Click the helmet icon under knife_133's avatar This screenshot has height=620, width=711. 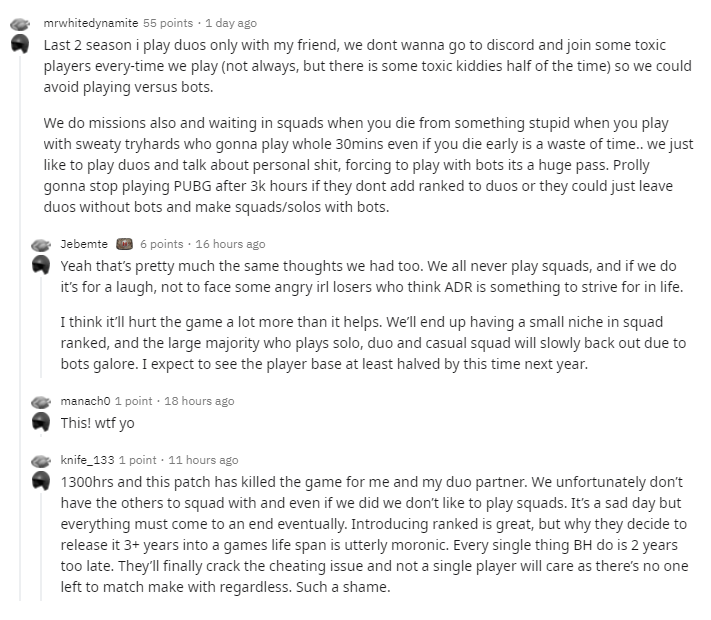coord(40,481)
